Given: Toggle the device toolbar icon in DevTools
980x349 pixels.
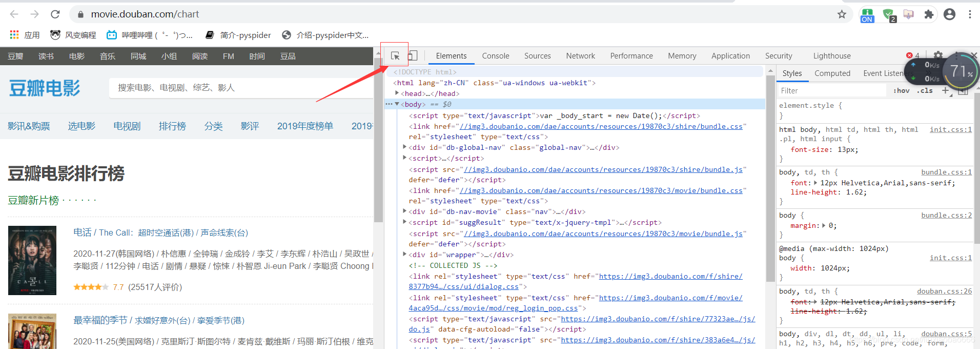Looking at the screenshot, I should 412,55.
